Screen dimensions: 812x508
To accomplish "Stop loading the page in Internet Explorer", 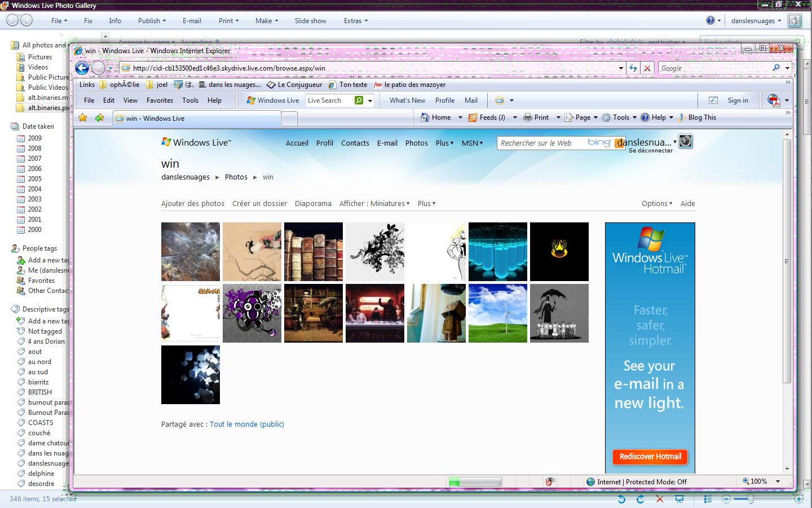I will (647, 68).
